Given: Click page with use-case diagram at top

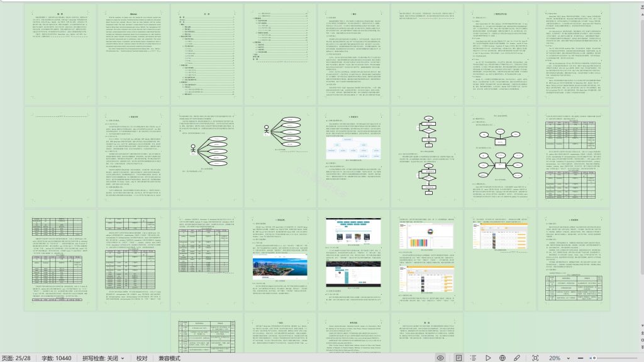Looking at the screenshot, I should (x=280, y=157).
